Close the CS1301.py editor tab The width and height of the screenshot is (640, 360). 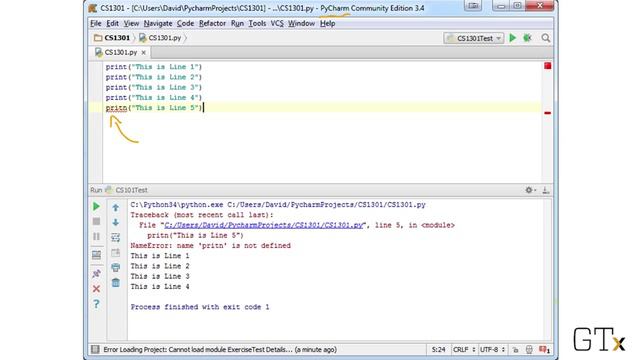tap(144, 53)
